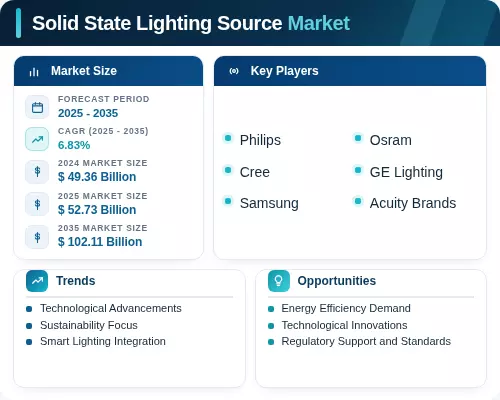Click Technological Advancements trend item

pyautogui.click(x=111, y=308)
